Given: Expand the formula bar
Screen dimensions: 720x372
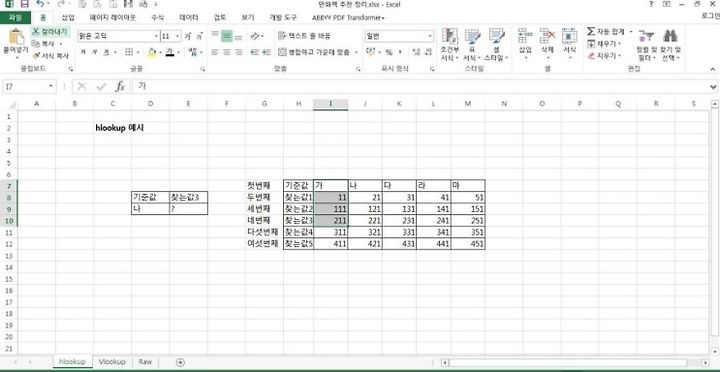Looking at the screenshot, I should pos(713,86).
